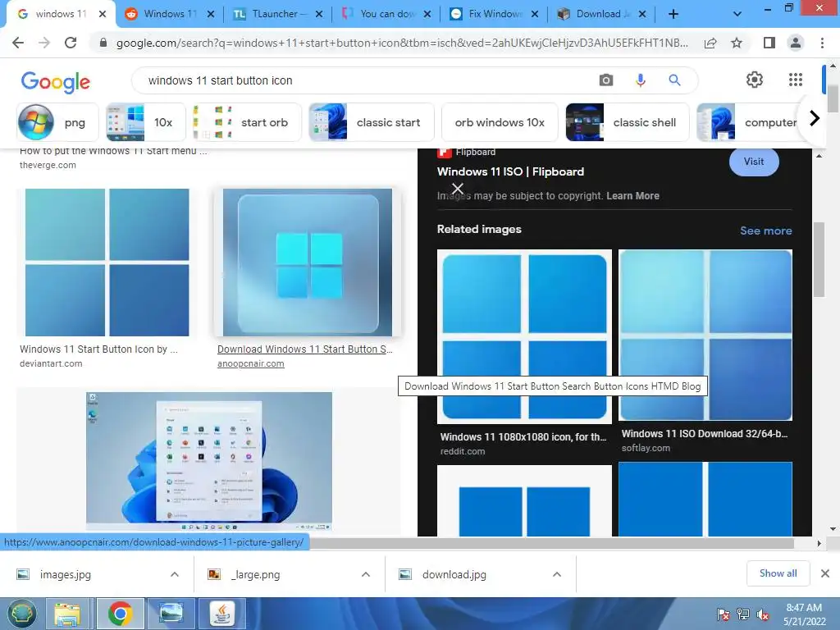Open softlay Windows 11 ISO related image
Image resolution: width=840 pixels, height=630 pixels.
click(705, 336)
